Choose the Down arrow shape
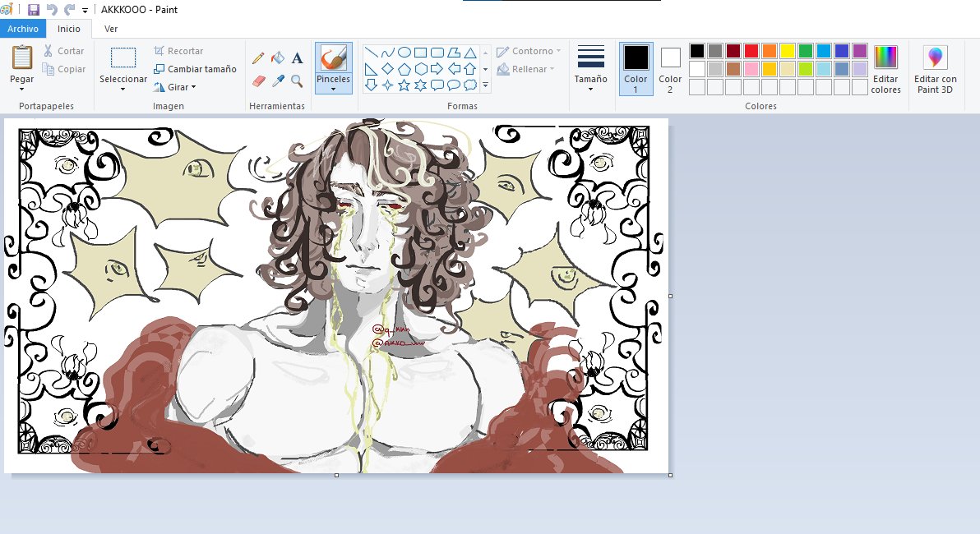 pos(372,85)
